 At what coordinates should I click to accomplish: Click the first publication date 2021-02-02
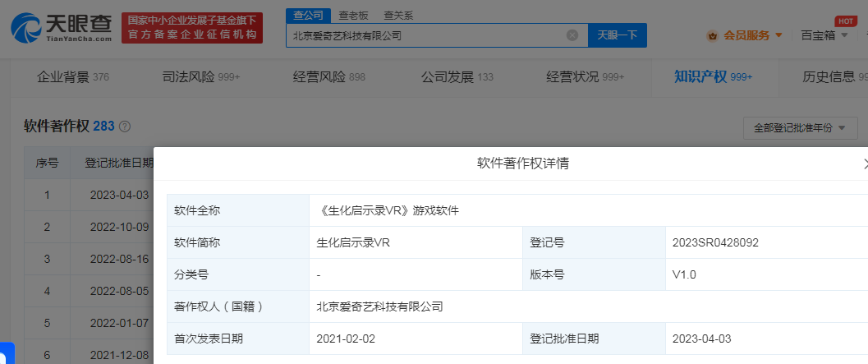point(346,339)
